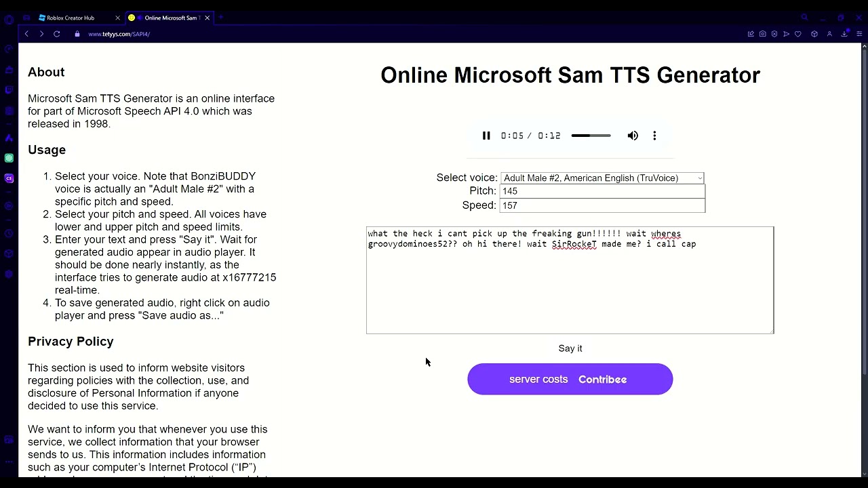Click the address bar URL
Image resolution: width=868 pixels, height=488 pixels.
[119, 34]
